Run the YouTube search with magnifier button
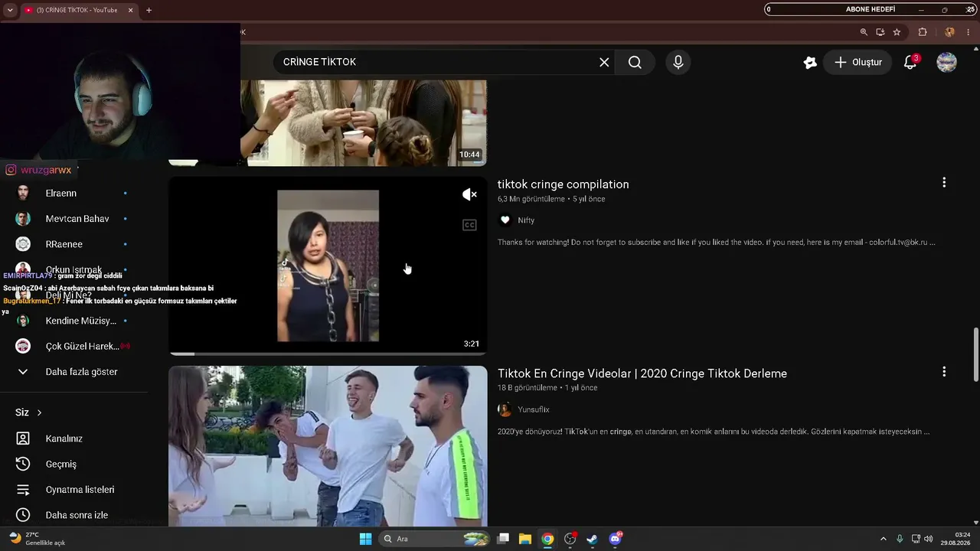 (x=635, y=62)
